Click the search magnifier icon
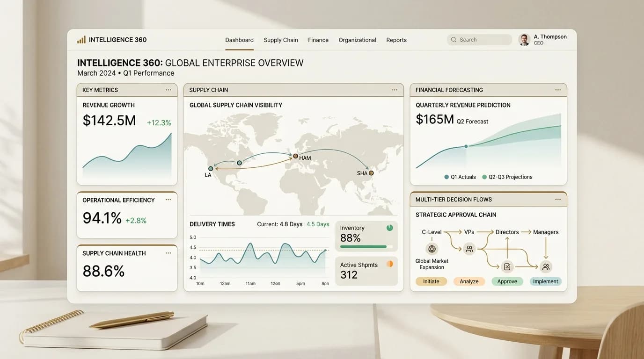This screenshot has height=359, width=644. 454,40
